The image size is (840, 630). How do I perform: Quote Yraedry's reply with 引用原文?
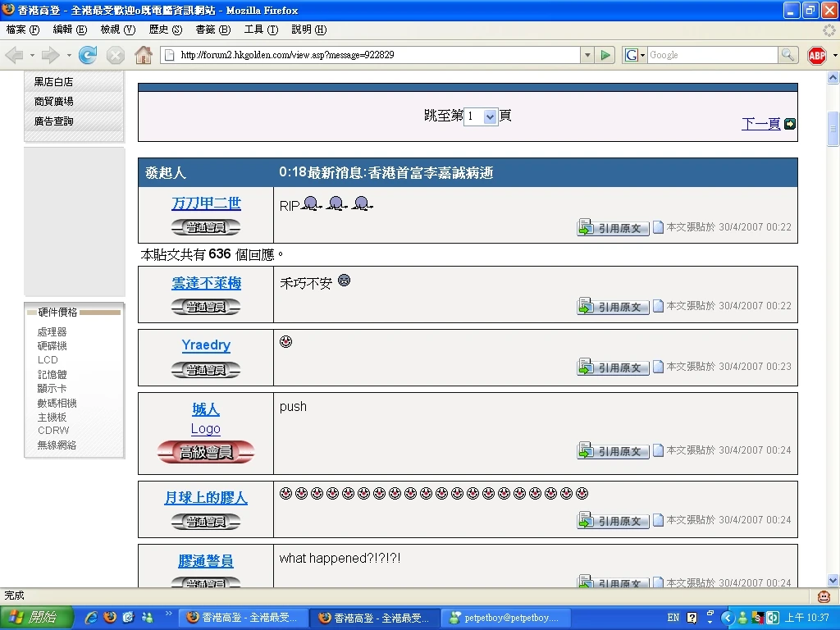613,367
